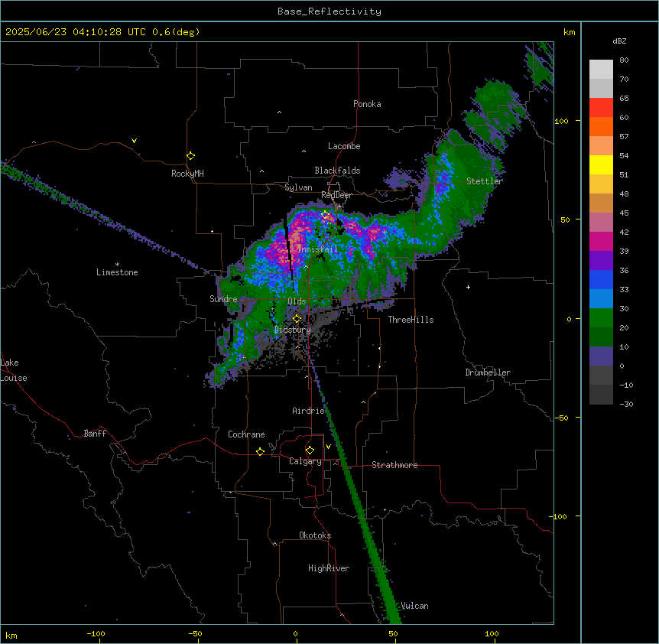The height and width of the screenshot is (644, 659).
Task: Pick the darkest gray -30 to -10 dBZ swatch
Action: click(x=601, y=395)
